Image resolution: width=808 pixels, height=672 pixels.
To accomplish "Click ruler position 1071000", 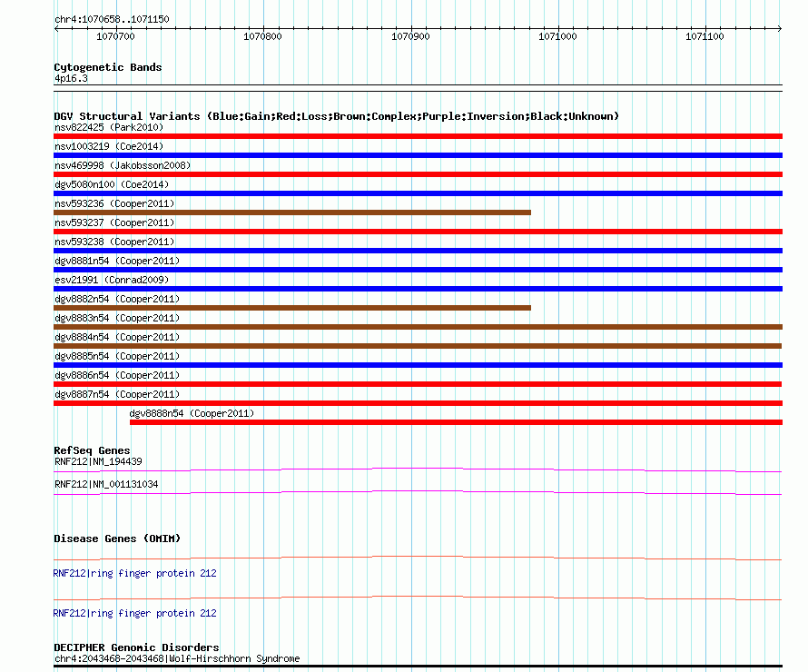I will [557, 36].
